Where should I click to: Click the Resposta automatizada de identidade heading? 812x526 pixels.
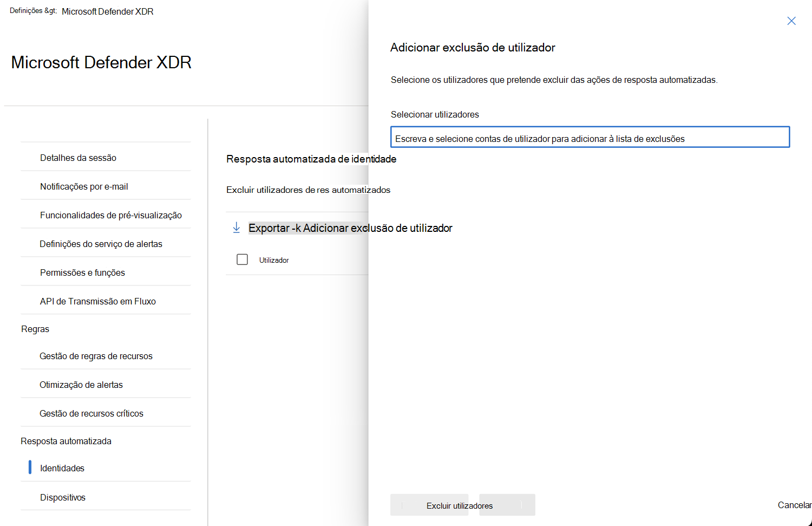point(311,159)
